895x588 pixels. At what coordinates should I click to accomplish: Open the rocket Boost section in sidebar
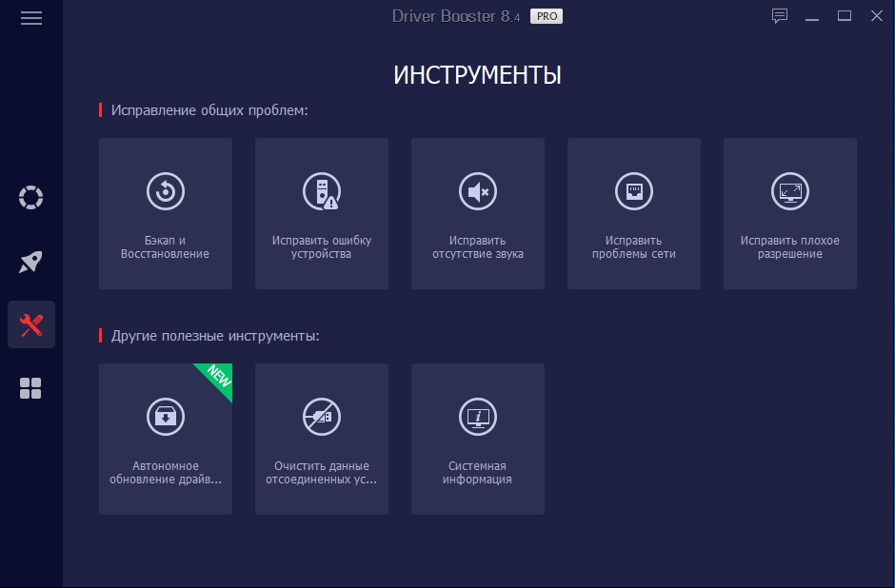31,262
